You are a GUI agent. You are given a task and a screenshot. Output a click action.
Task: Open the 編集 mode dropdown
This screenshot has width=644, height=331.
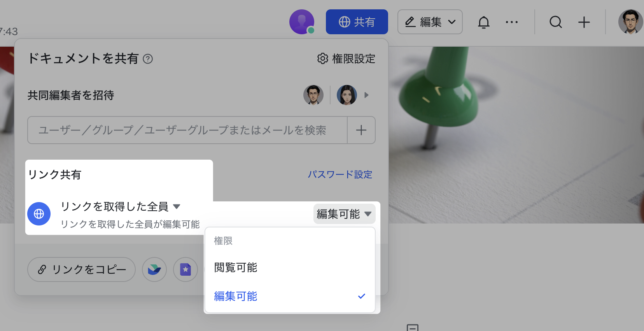[x=430, y=22]
